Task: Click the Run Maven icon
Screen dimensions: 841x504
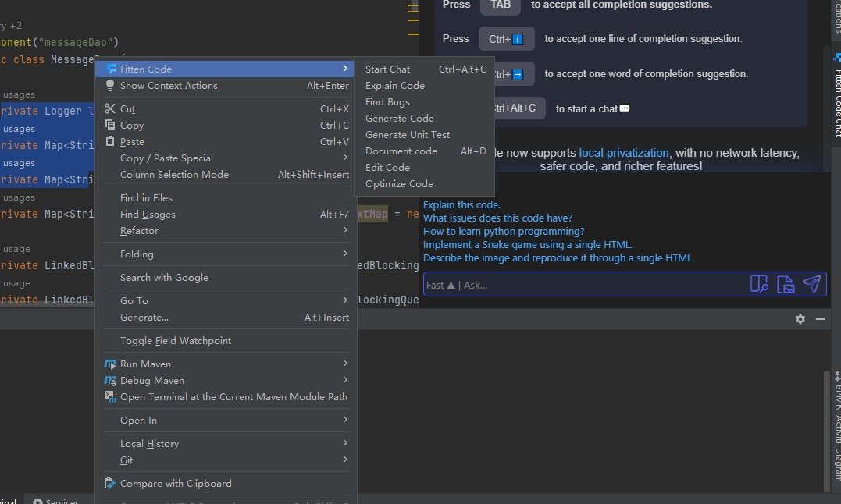Action: click(110, 364)
